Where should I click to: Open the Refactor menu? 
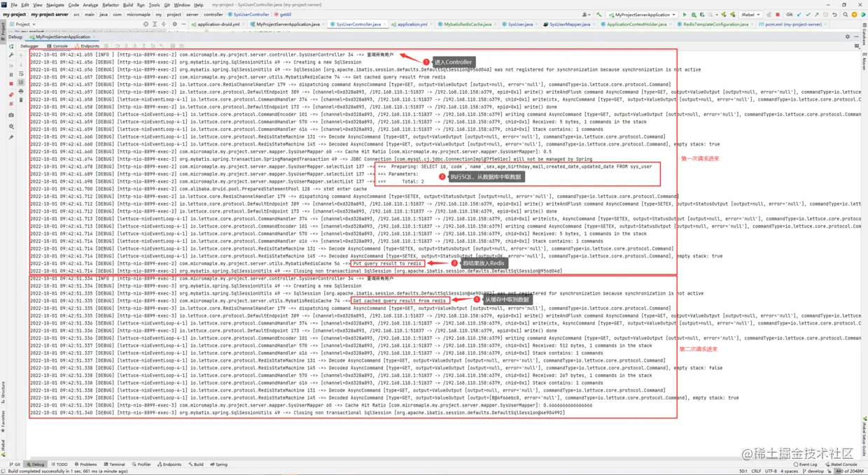pyautogui.click(x=111, y=5)
